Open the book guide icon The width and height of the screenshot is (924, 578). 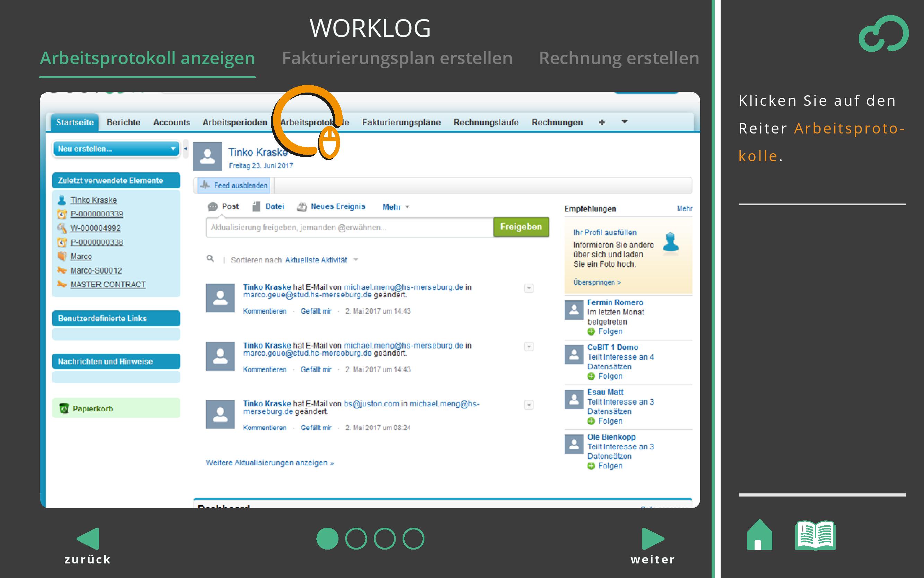click(x=815, y=535)
